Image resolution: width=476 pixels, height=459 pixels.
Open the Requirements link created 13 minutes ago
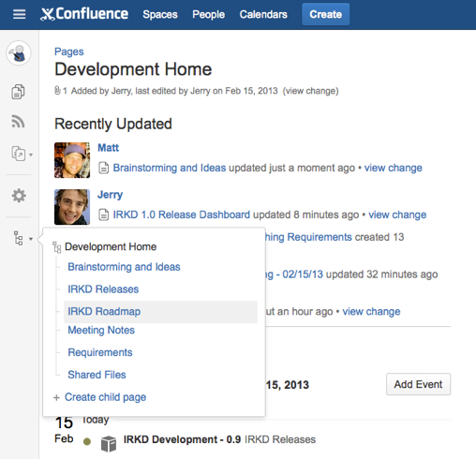[x=308, y=237]
